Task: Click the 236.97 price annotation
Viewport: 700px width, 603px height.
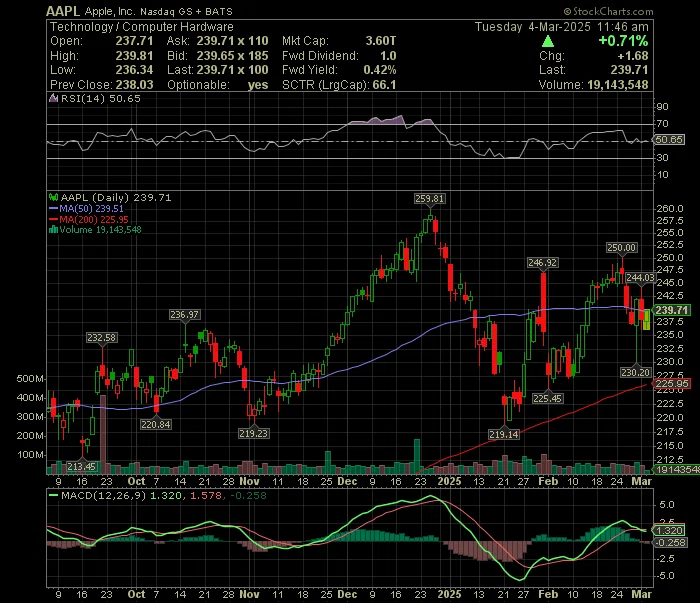Action: pos(184,315)
